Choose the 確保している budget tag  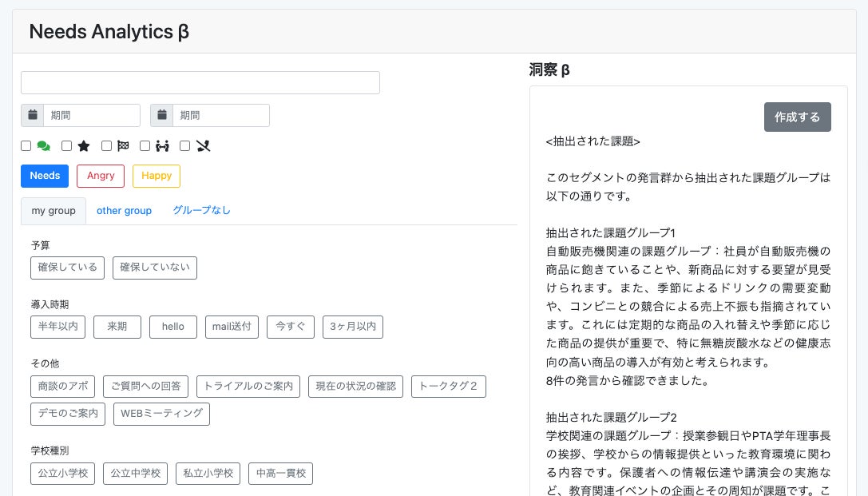pos(67,268)
